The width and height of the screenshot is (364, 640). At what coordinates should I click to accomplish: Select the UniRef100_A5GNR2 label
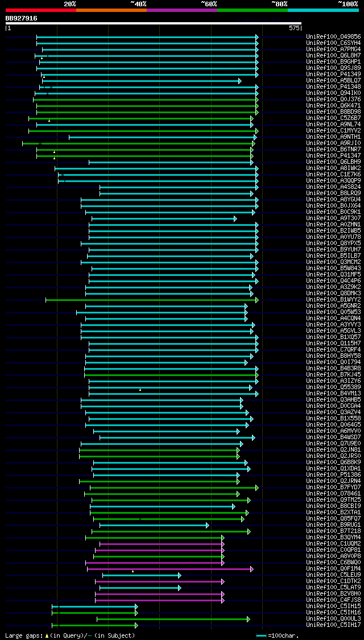point(333,305)
